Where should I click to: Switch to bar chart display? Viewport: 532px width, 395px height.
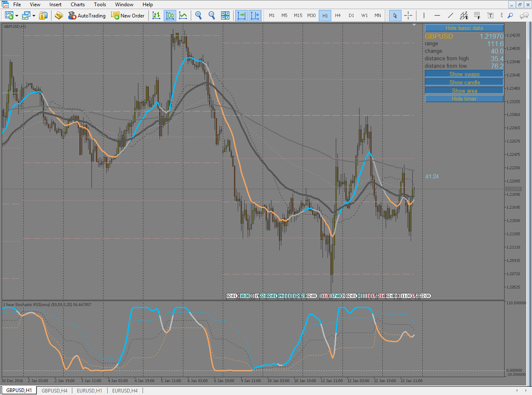pos(156,16)
